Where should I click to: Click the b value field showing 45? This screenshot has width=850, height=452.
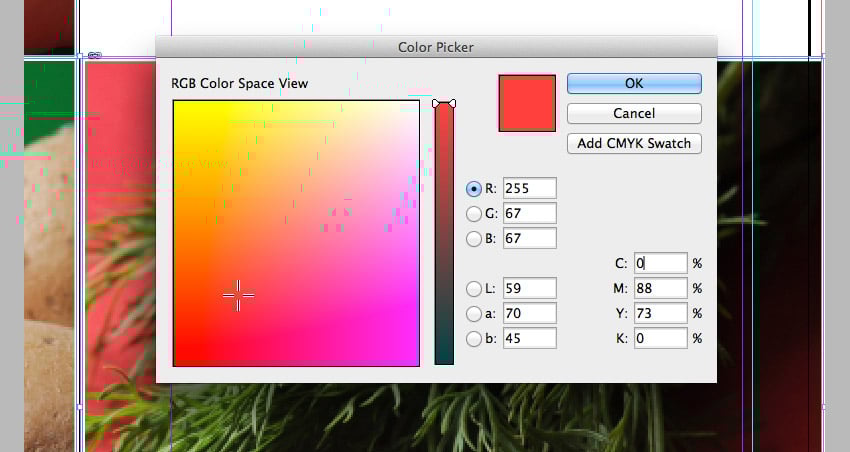point(530,338)
